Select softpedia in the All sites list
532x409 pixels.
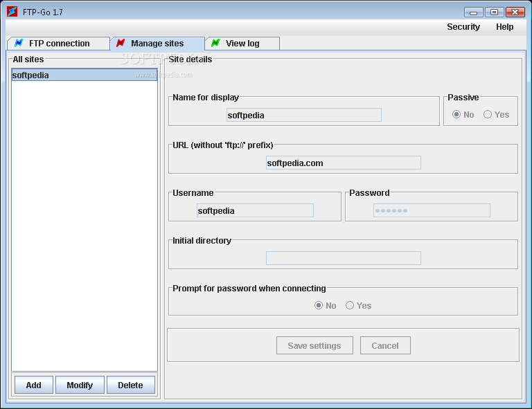tap(85, 75)
